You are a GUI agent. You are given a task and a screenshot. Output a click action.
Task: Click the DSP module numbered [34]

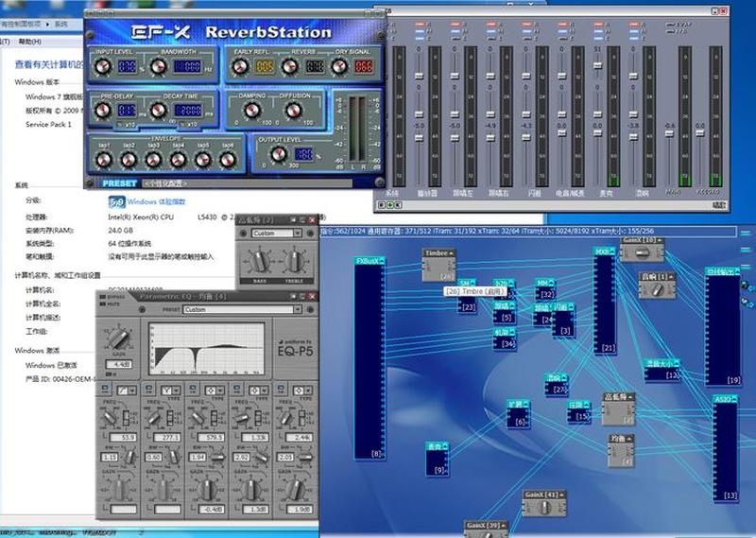(505, 338)
